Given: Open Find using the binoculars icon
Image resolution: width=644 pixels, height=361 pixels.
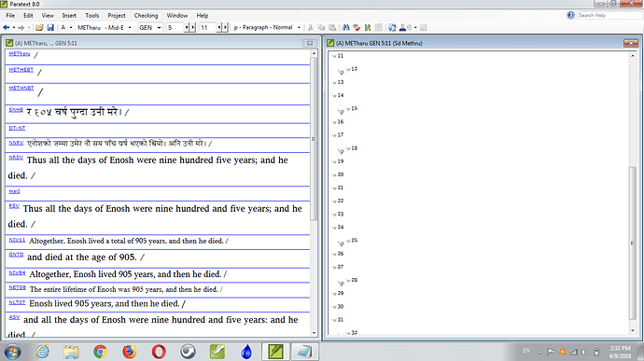Looking at the screenshot, I should pos(346,27).
